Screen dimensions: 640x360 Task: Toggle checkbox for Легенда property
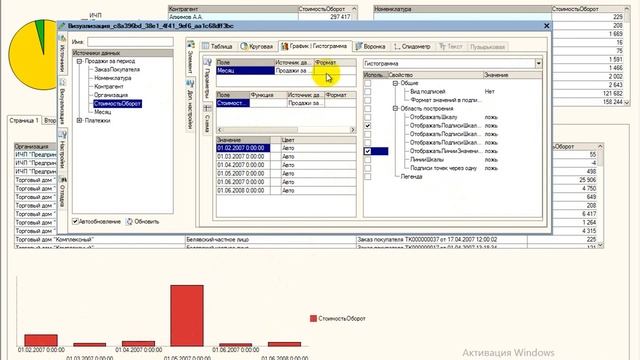[x=368, y=177]
